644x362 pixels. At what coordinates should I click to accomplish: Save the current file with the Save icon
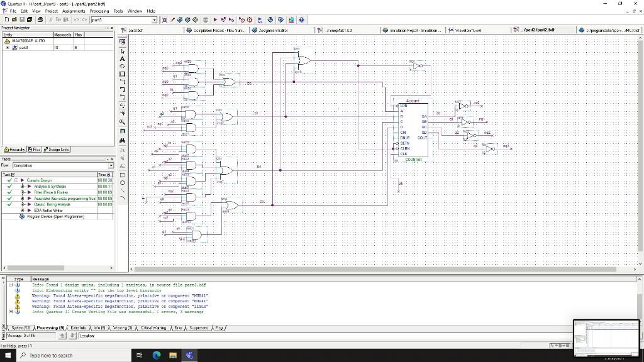tap(22, 19)
